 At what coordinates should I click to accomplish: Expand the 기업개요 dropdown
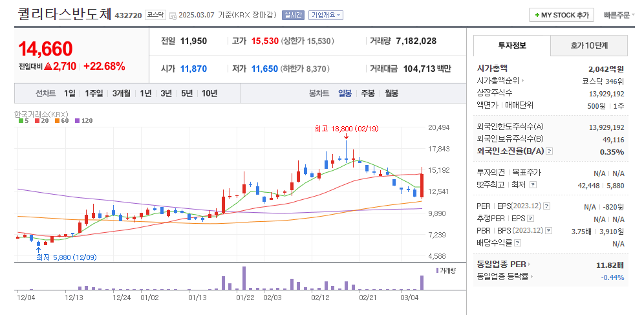(326, 15)
